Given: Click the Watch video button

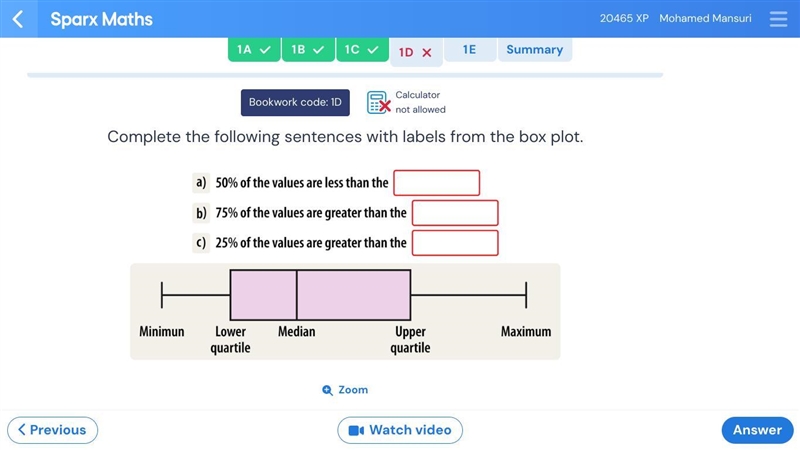Looking at the screenshot, I should tap(400, 430).
